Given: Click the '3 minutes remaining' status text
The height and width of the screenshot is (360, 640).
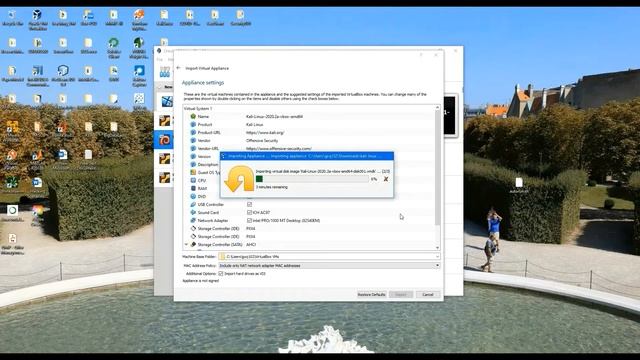Looking at the screenshot, I should (272, 187).
